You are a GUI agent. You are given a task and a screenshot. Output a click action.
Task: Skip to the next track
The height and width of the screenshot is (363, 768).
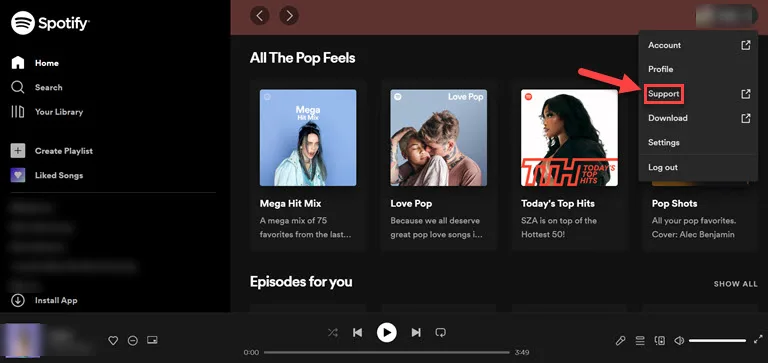coord(416,333)
